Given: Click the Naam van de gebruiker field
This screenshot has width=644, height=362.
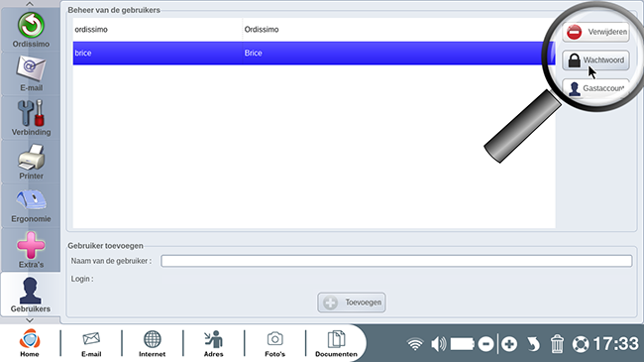Looking at the screenshot, I should [x=396, y=261].
